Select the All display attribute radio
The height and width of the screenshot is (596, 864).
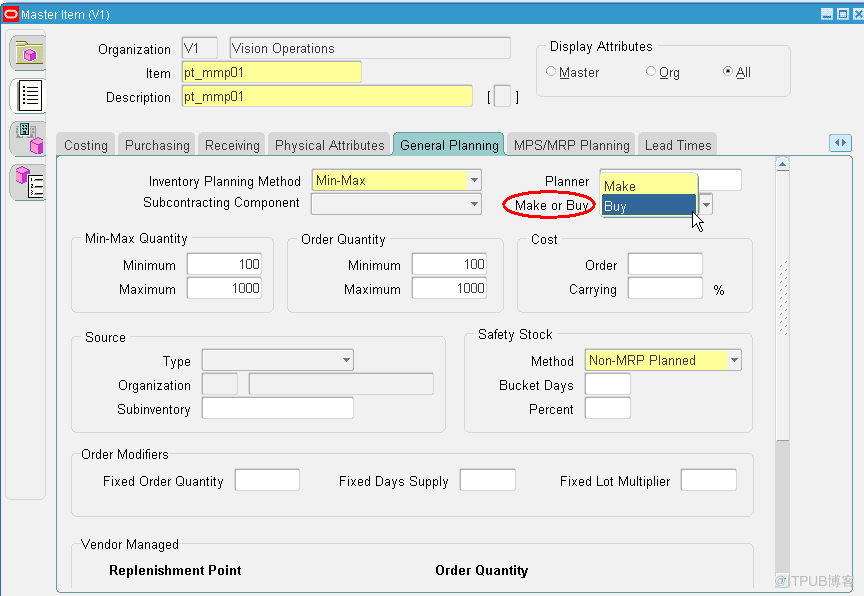pos(727,72)
